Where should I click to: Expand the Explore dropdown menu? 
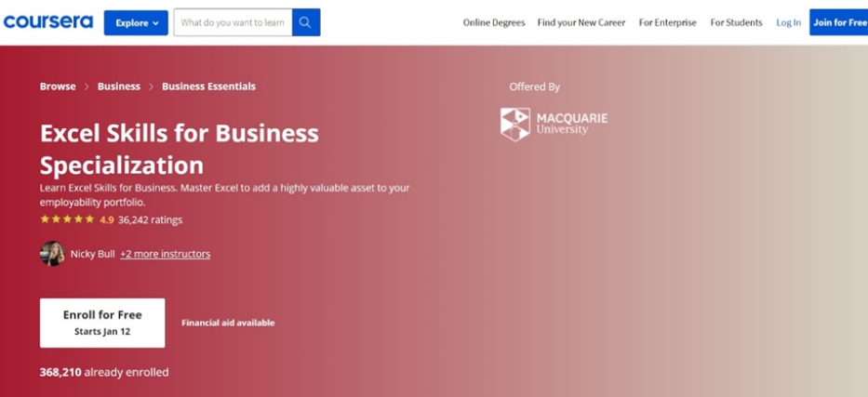(x=136, y=22)
